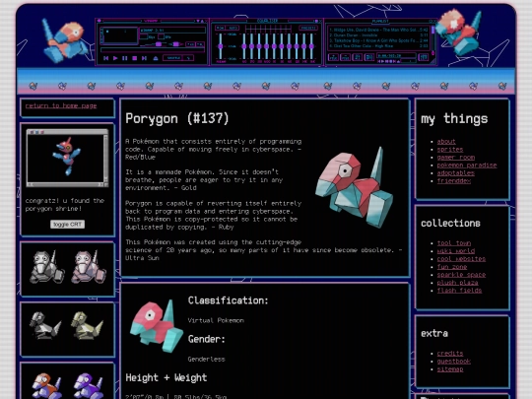Open the equalizer PRESETS menu
Image resolution: width=532 pixels, height=399 pixels.
coord(308,28)
